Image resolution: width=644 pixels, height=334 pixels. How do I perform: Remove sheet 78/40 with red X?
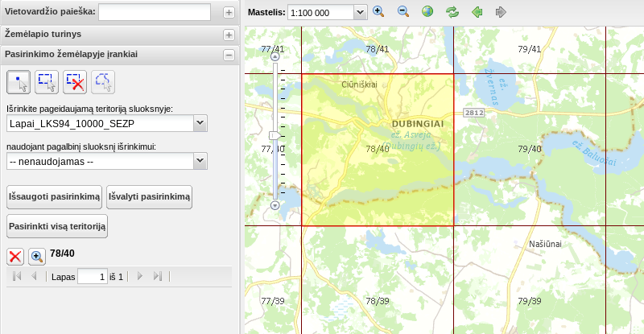coord(15,257)
